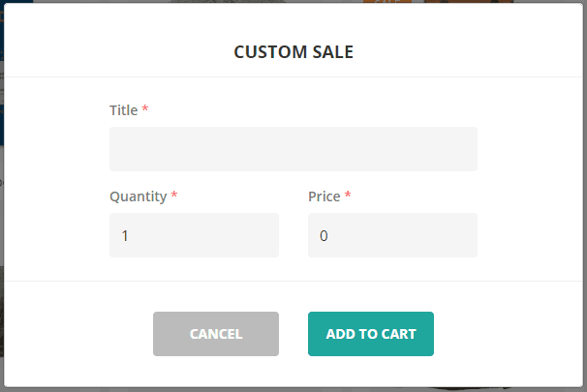Focus the Quantity input field
Image resolution: width=587 pixels, height=392 pixels.
[x=194, y=235]
